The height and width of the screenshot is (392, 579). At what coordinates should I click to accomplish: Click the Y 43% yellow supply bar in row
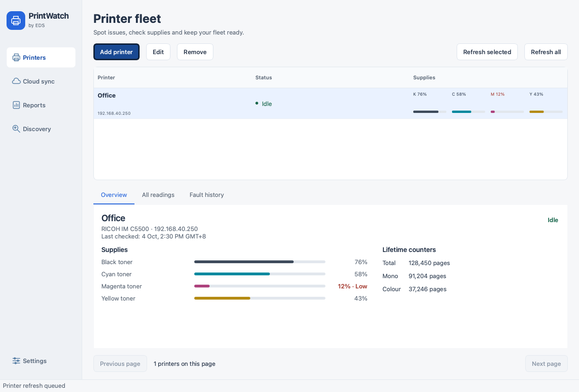click(546, 112)
